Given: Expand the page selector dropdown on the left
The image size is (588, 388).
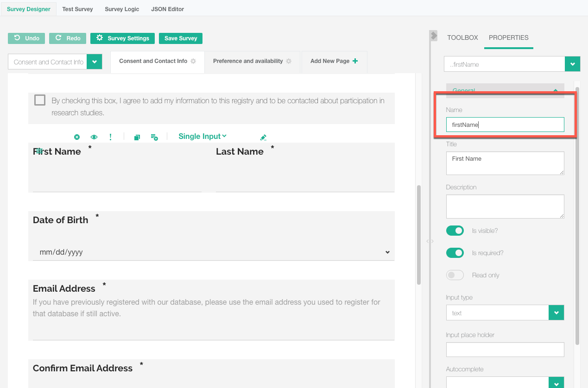Looking at the screenshot, I should click(95, 62).
